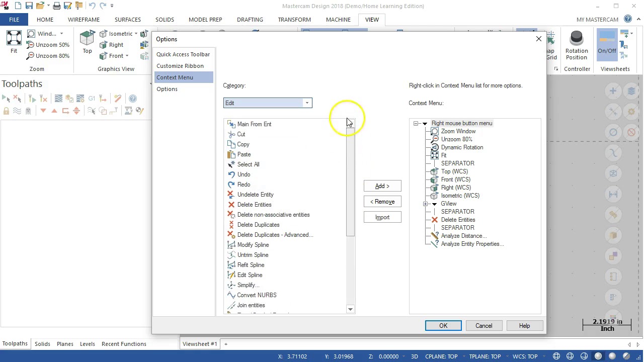The width and height of the screenshot is (644, 362).
Task: Collapse the Right mouse button menu node
Action: (416, 123)
